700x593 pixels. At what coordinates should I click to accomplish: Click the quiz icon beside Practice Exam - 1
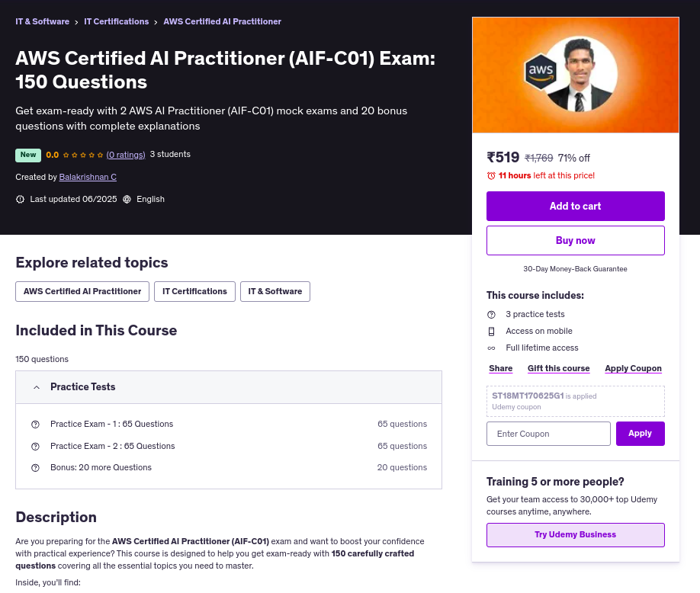pos(35,424)
